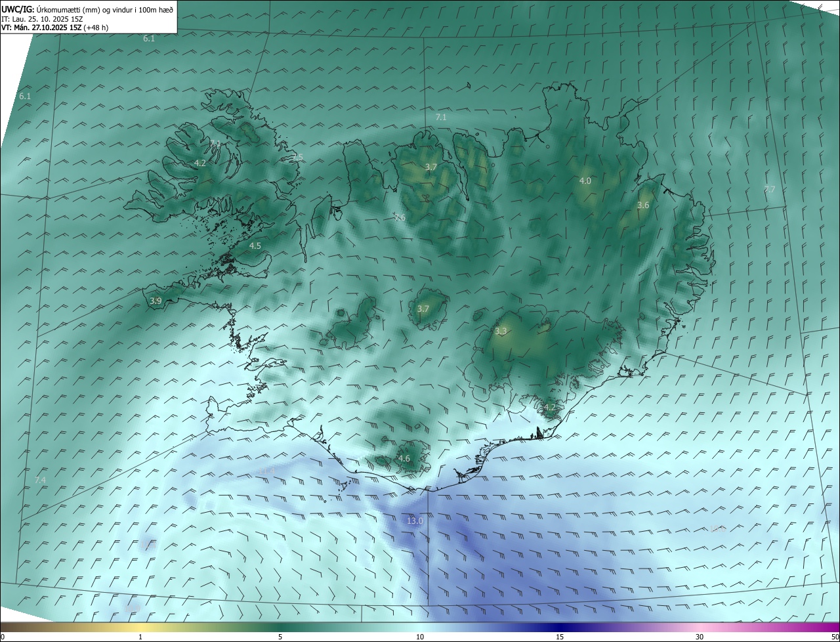
Task: Click the 7.4 value label on the map
Action: pos(40,480)
